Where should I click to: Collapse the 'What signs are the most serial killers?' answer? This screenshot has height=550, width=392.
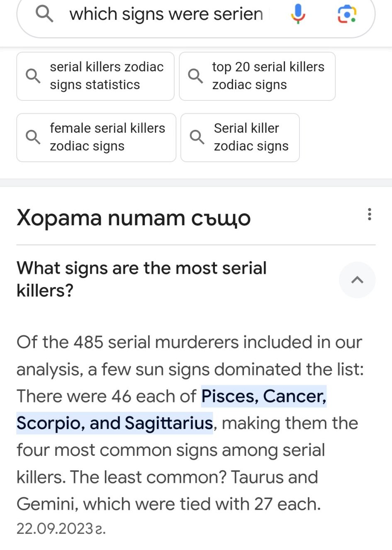tap(357, 280)
